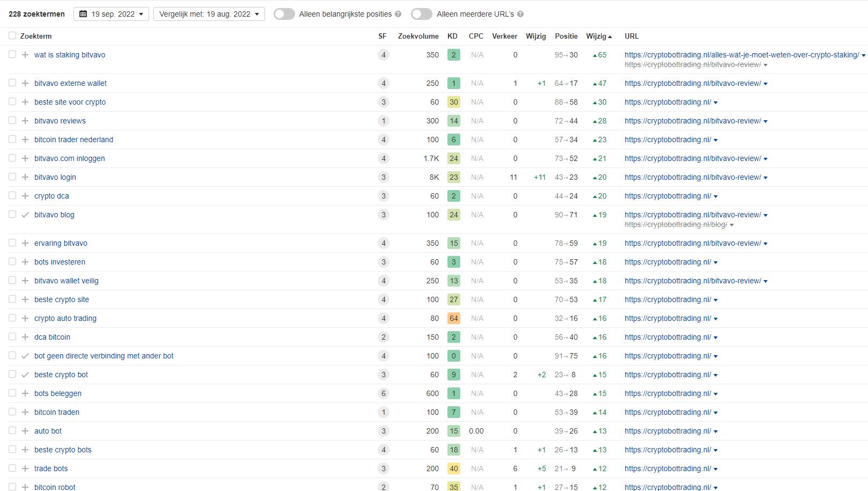The image size is (868, 491).
Task: Check the box for 'trade bots'
Action: pos(12,468)
